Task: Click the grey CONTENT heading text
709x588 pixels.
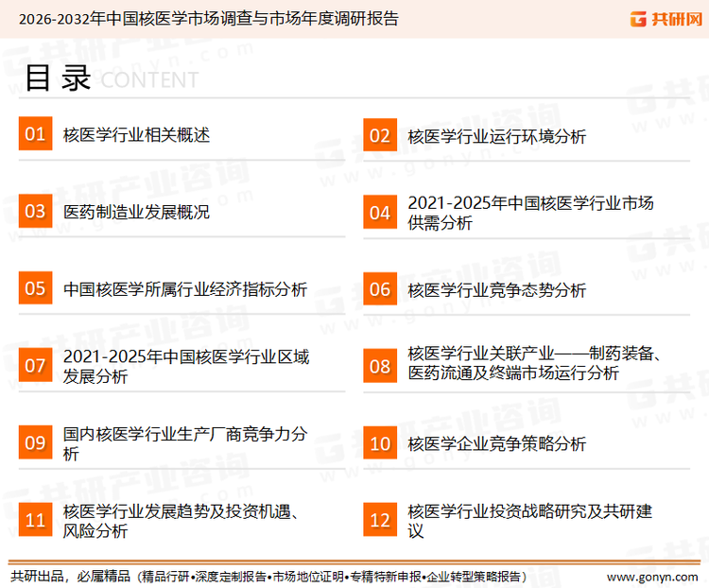Action: pyautogui.click(x=149, y=80)
